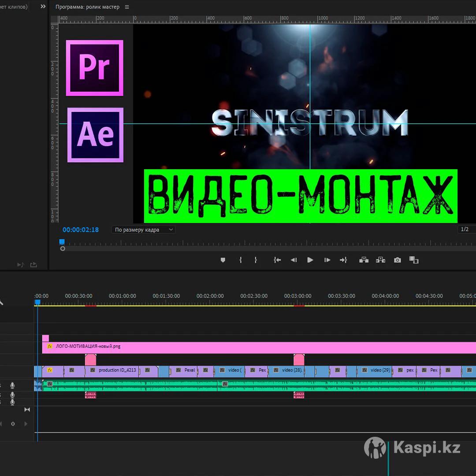
Task: Jump to the In point with Go to In
Action: tap(277, 260)
